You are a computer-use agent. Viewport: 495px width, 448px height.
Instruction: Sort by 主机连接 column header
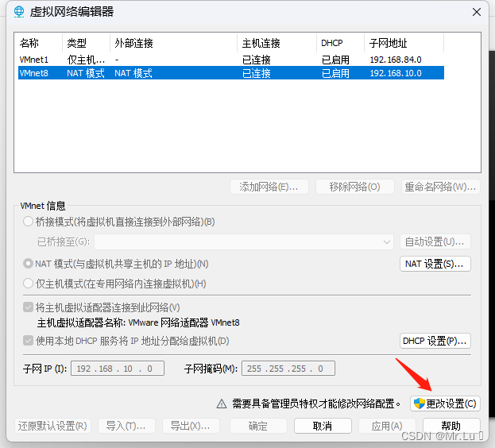click(277, 43)
